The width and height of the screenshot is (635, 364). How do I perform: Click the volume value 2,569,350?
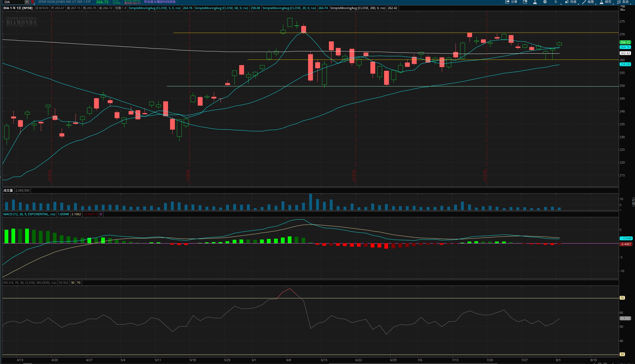pyautogui.click(x=22, y=190)
